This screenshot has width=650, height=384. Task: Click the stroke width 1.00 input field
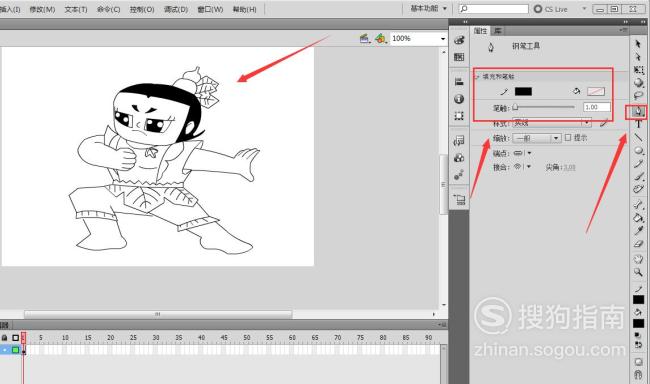coord(597,107)
